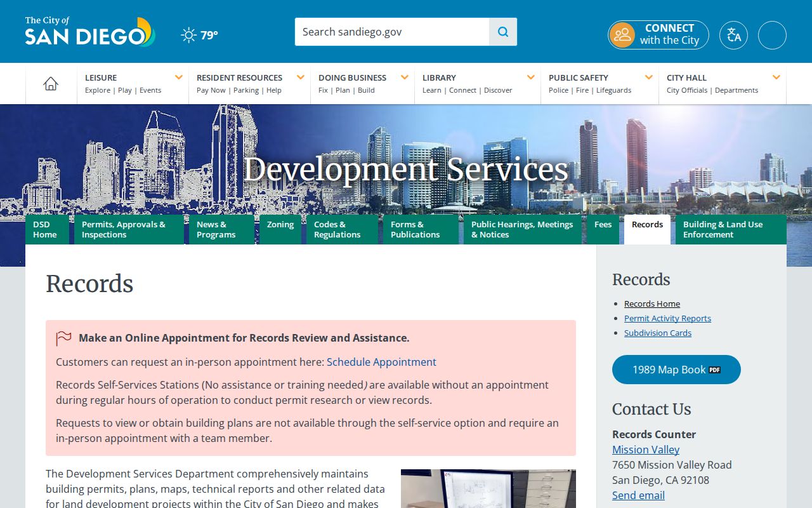Open the DSD Home tab
Viewport: 812px width, 508px height.
click(x=47, y=229)
